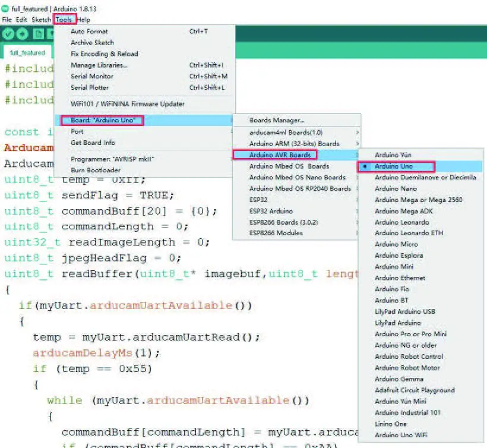Select the Arduino Uno board option
487x448 pixels.
pos(420,166)
